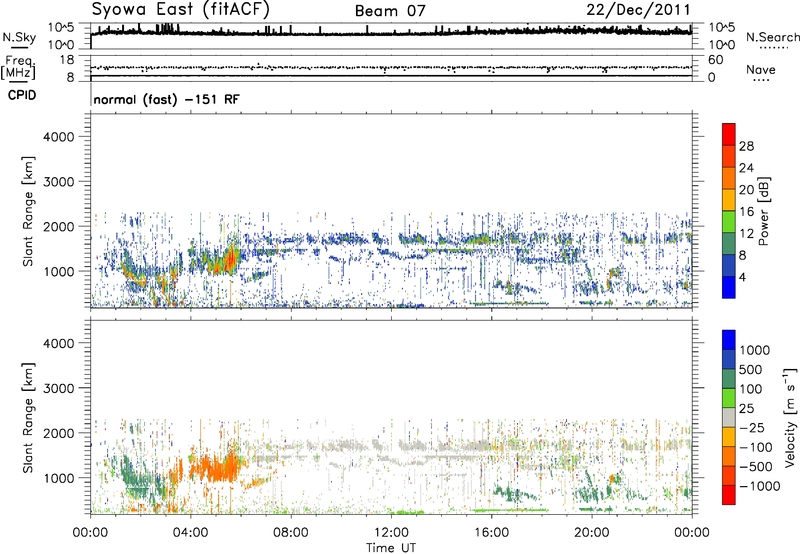Select the '20:00' time tick label
Image resolution: width=800 pixels, height=554 pixels.
591,533
